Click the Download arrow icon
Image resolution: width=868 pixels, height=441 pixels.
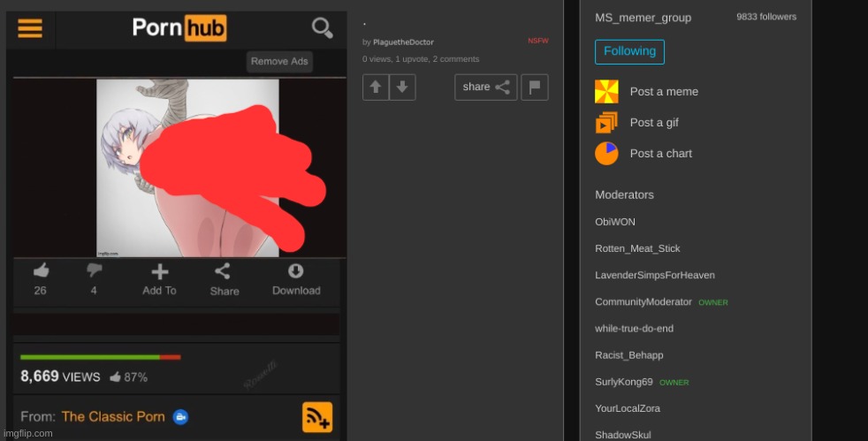coord(296,271)
